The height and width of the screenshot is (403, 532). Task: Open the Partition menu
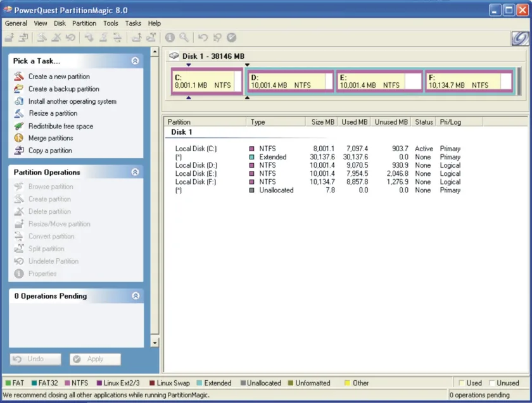(x=84, y=23)
